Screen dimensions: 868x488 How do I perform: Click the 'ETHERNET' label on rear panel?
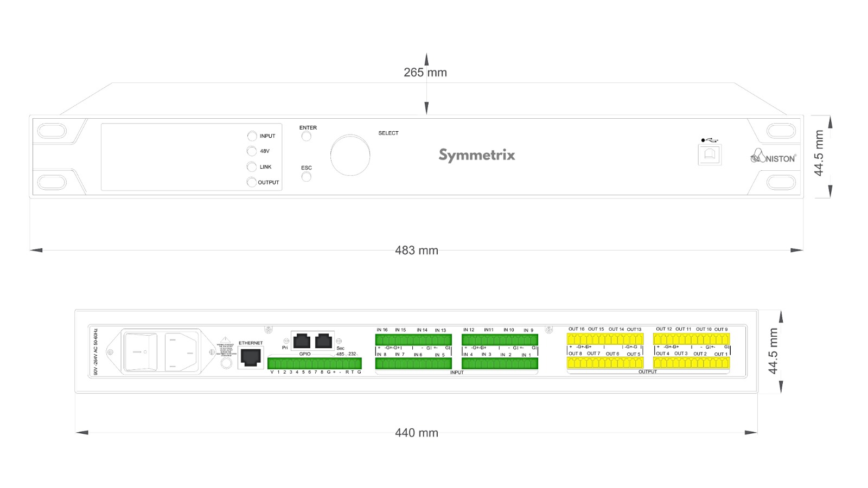(251, 343)
